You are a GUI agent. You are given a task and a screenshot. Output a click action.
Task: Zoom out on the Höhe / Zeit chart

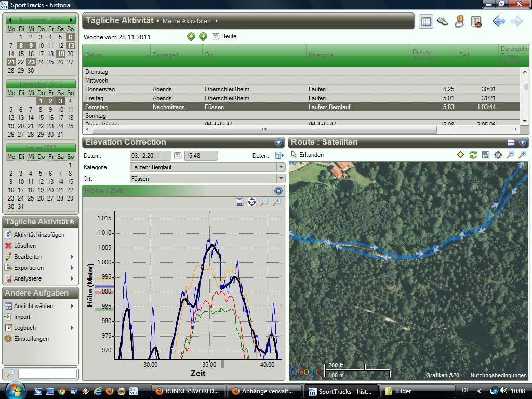[x=264, y=202]
